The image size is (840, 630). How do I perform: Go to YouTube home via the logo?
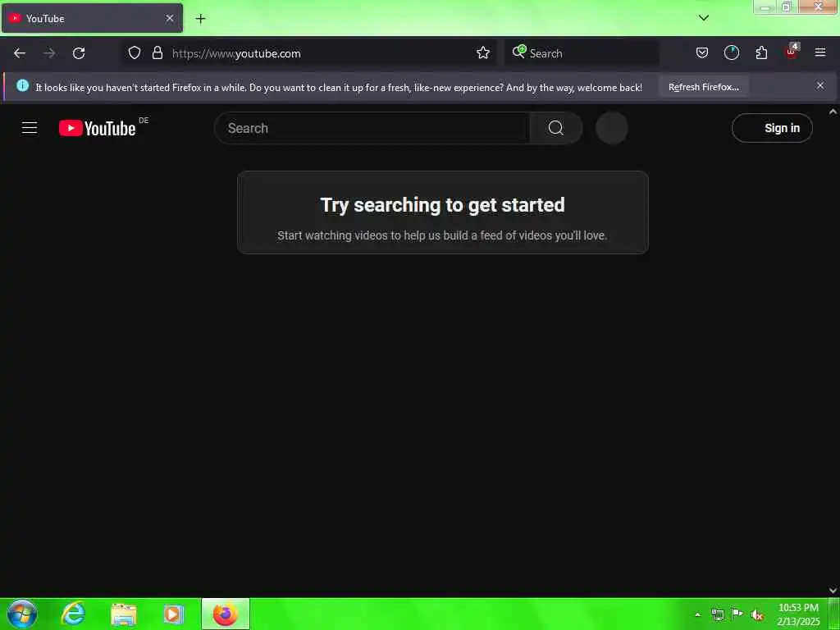[98, 129]
